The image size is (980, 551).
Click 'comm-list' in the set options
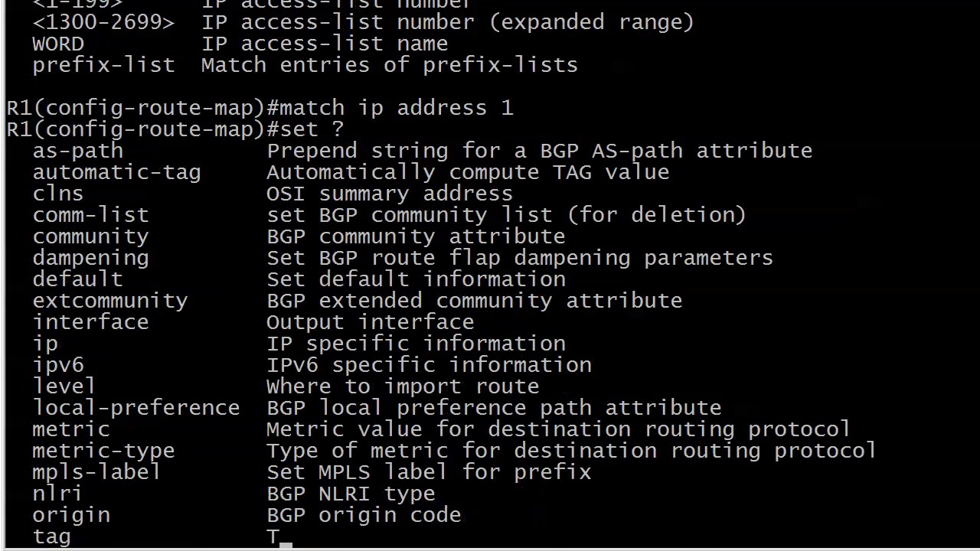pyautogui.click(x=90, y=215)
